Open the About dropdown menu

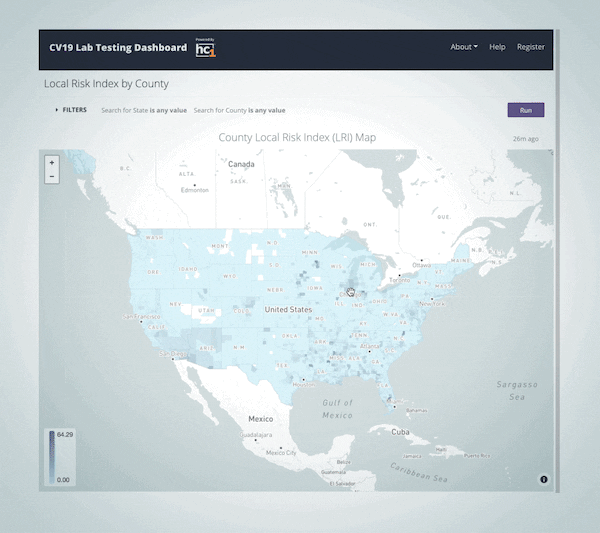464,47
